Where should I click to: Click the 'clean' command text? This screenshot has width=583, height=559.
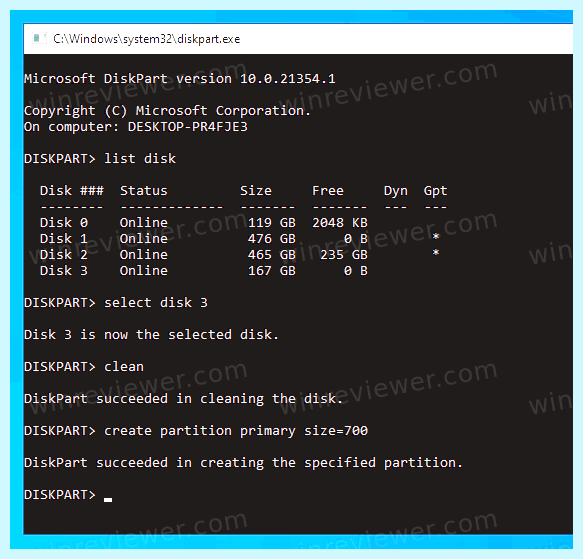pos(124,366)
